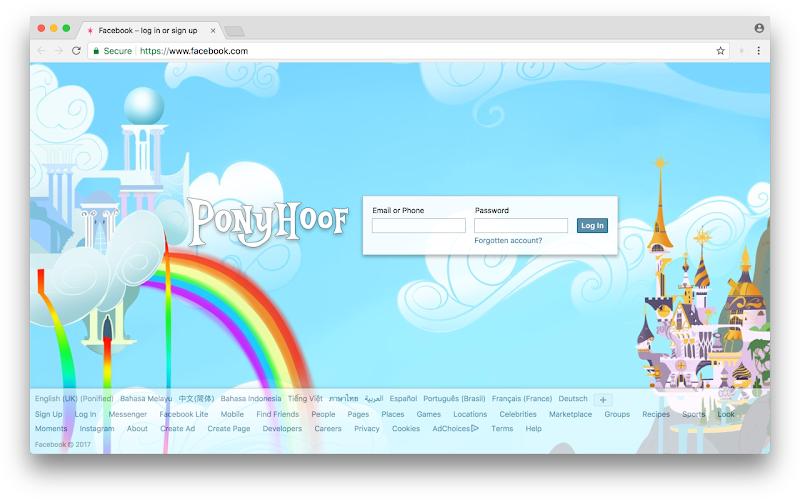This screenshot has height=500, width=800.
Task: Open the Messenger footer link
Action: click(x=128, y=414)
